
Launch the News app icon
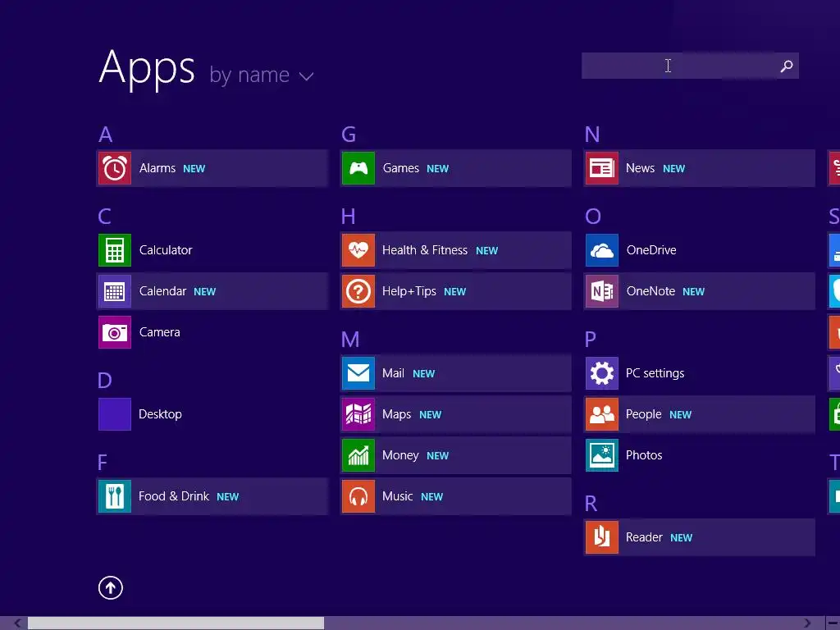(x=602, y=168)
